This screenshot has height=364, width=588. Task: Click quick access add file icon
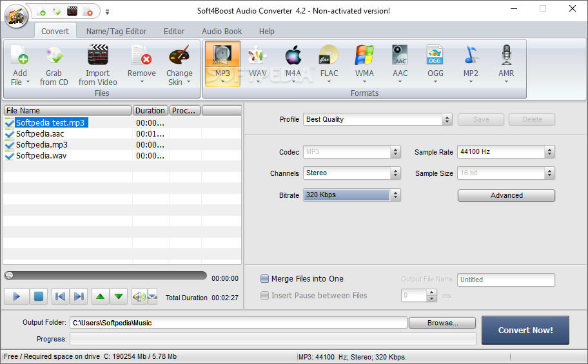pyautogui.click(x=42, y=12)
